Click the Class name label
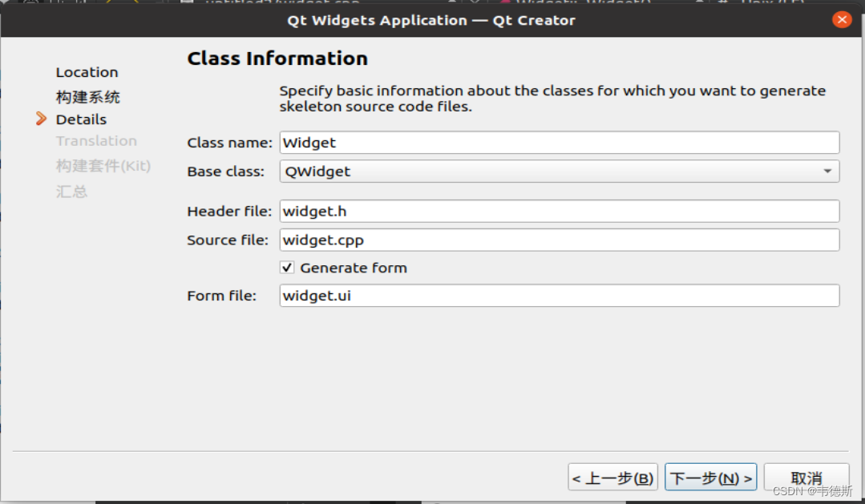 point(229,143)
